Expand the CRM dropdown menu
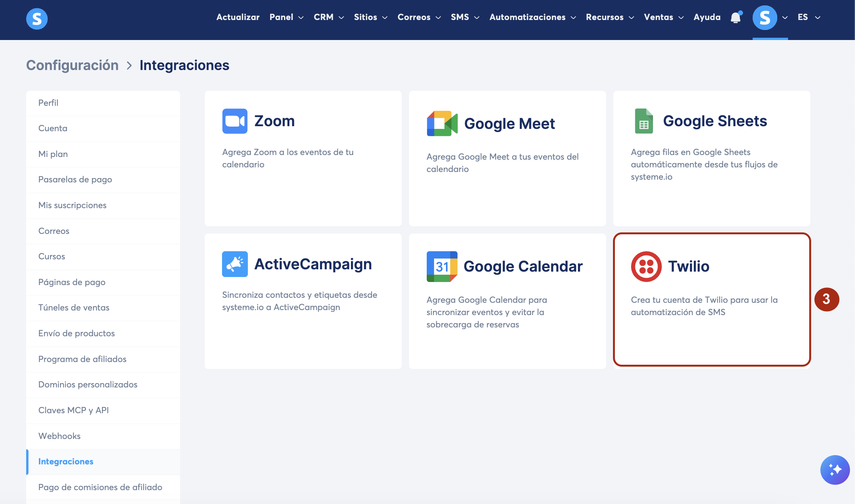Viewport: 855px width, 504px height. click(x=329, y=17)
